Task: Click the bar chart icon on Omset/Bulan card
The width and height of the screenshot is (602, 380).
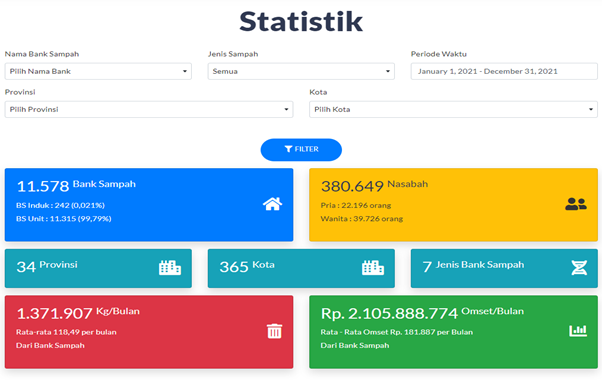Action: pos(578,331)
